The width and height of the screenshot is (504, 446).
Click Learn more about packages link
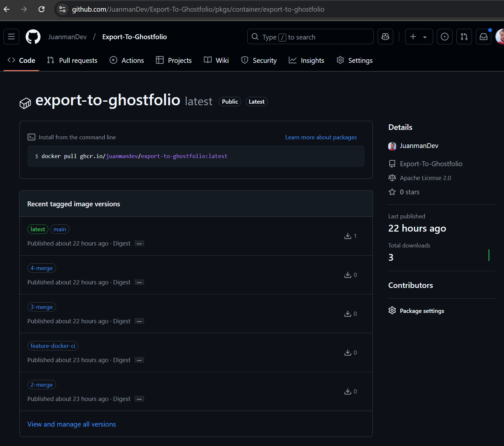(321, 137)
